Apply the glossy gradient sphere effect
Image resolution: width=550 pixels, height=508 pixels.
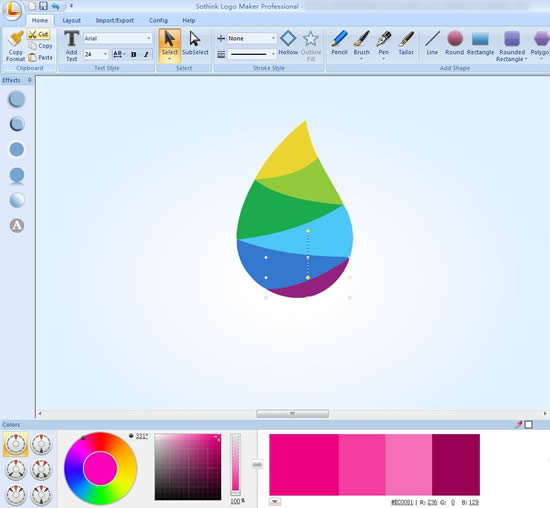coord(16,200)
